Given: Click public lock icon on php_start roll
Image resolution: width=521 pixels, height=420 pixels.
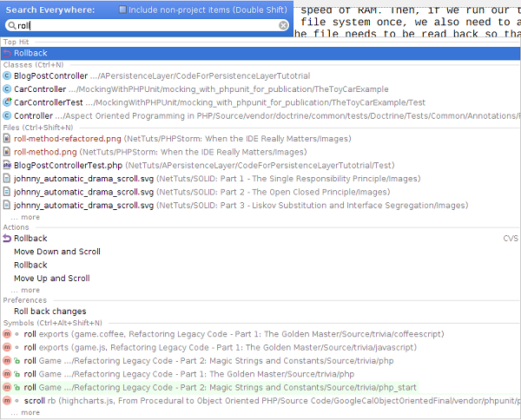Looking at the screenshot, I should click(17, 387).
